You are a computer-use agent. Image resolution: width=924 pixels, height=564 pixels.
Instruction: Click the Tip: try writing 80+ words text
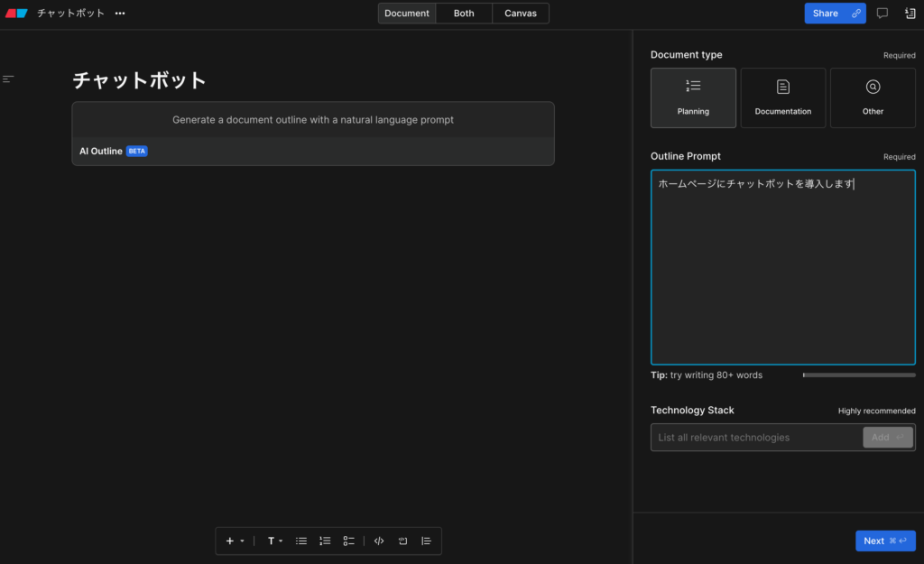pos(707,374)
